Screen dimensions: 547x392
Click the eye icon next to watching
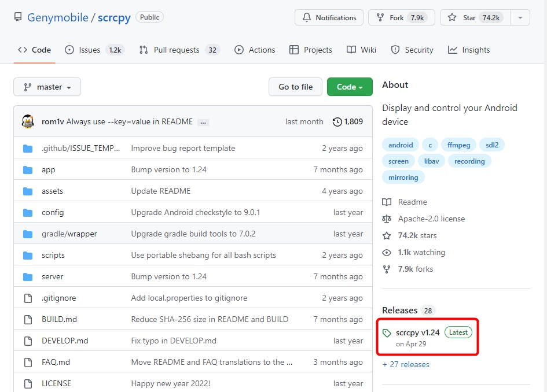(x=387, y=252)
